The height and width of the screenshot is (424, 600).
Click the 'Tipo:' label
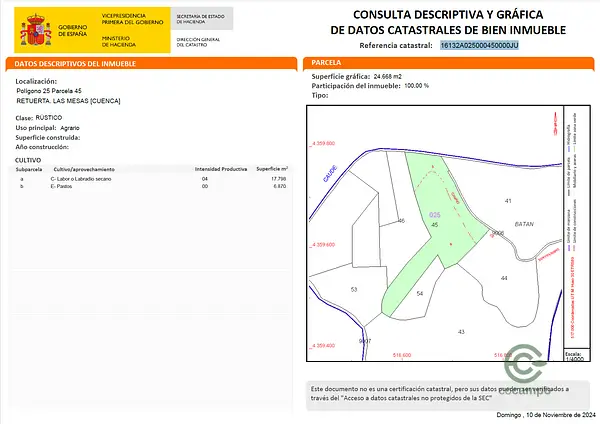pyautogui.click(x=320, y=95)
